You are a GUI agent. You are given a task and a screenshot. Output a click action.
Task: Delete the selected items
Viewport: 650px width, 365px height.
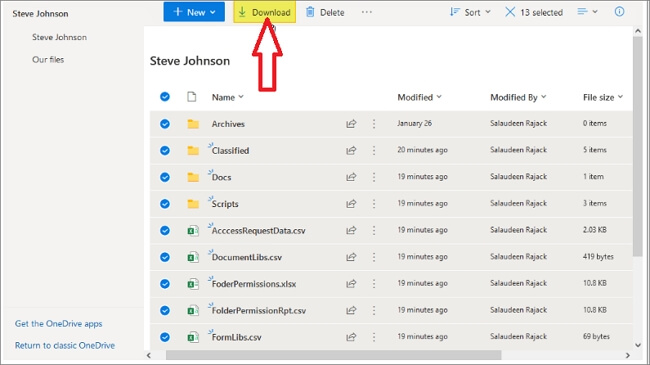click(325, 12)
